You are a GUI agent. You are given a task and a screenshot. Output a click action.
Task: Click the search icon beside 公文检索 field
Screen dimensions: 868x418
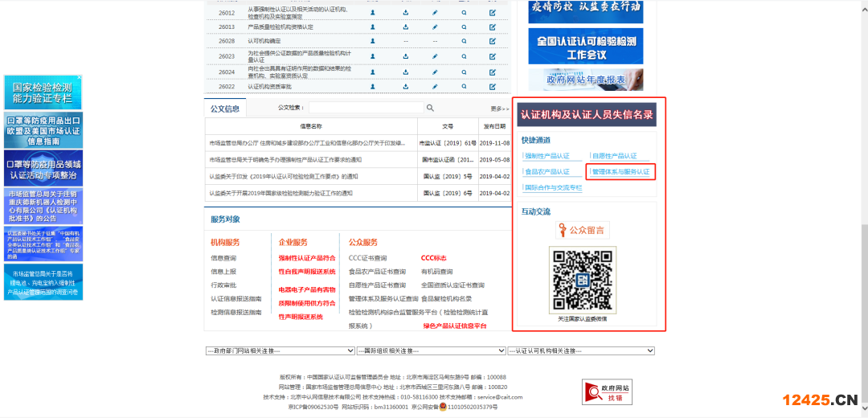(x=431, y=108)
